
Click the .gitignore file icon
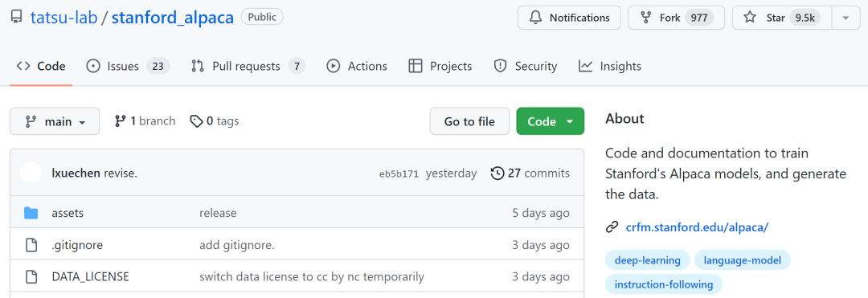[x=31, y=245]
